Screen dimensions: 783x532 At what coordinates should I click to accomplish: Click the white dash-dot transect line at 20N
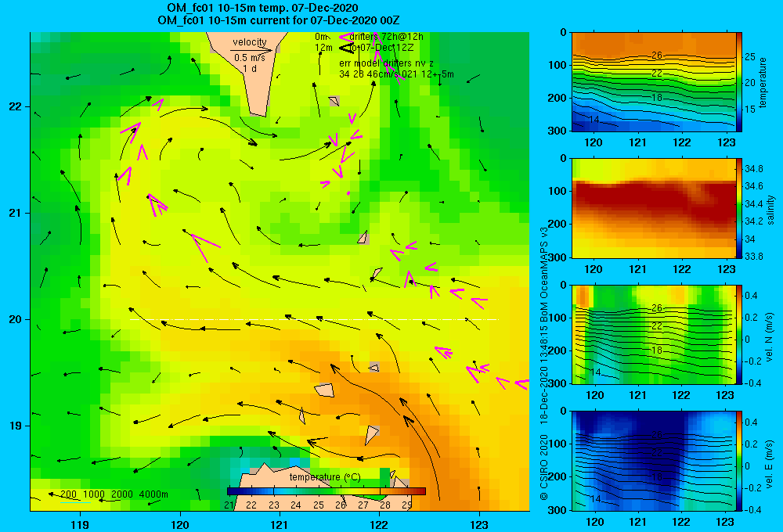coord(314,319)
